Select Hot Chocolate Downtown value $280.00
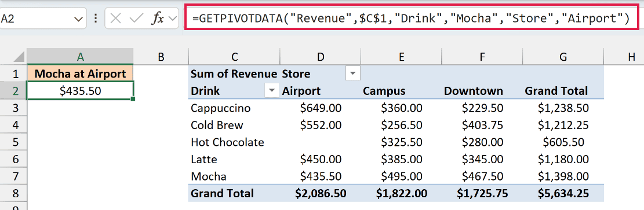 482,142
